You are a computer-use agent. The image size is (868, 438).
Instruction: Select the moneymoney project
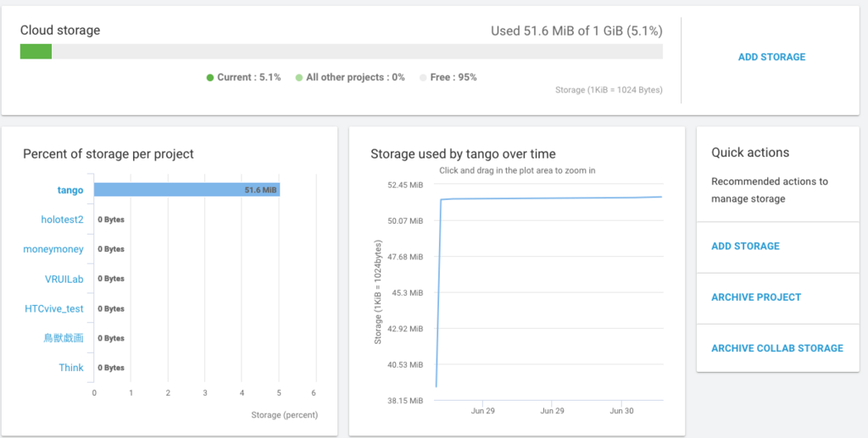coord(53,249)
